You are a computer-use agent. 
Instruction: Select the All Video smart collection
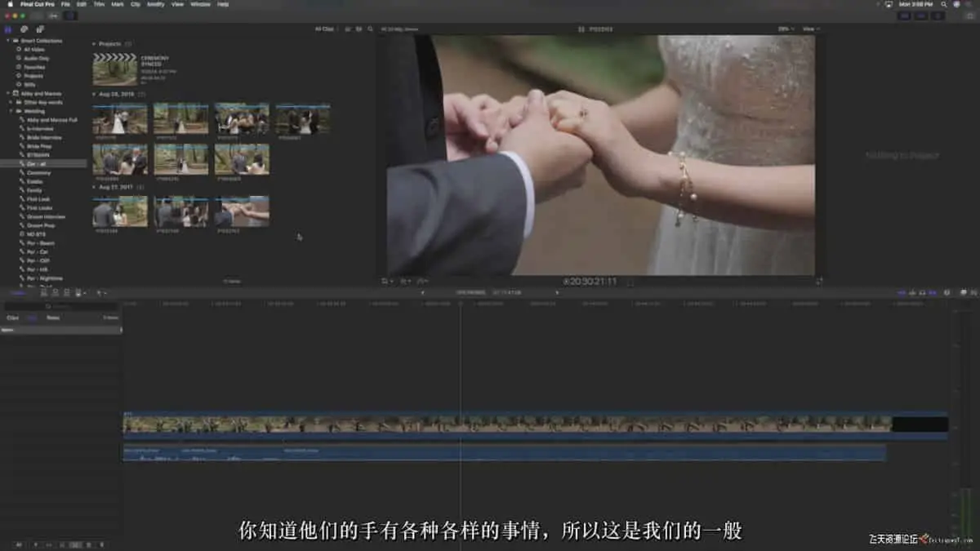coord(34,50)
